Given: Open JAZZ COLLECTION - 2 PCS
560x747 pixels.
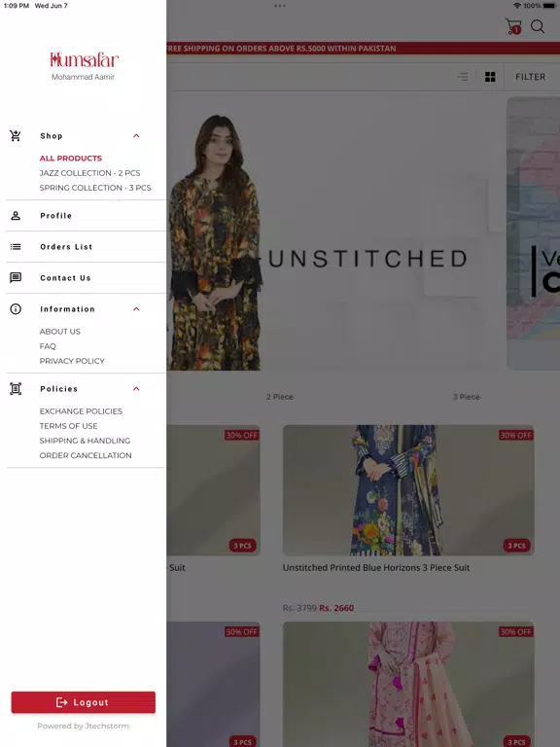Looking at the screenshot, I should point(90,173).
